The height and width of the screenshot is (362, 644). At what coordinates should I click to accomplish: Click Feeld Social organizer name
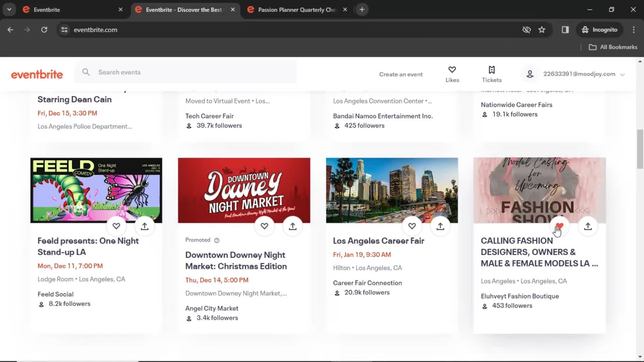pos(55,294)
